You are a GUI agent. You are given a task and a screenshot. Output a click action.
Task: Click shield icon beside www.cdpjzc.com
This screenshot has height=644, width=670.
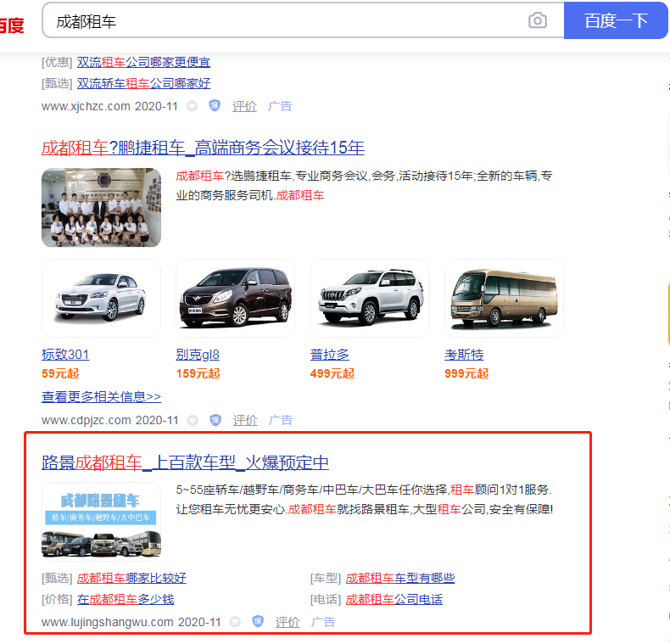[215, 420]
